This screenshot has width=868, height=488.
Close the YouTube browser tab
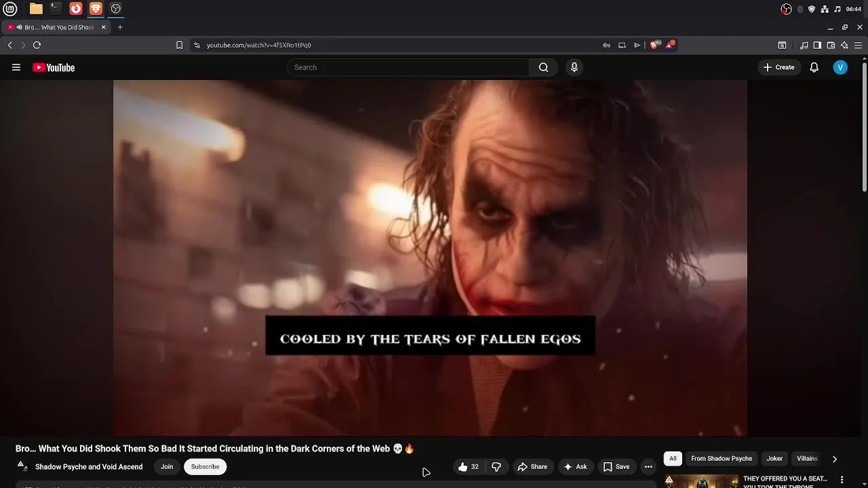104,27
